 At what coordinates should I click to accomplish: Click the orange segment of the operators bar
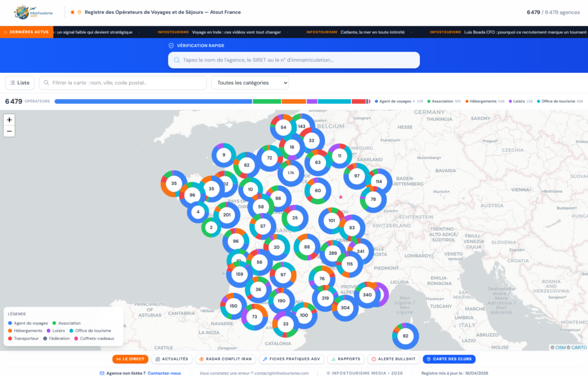293,102
